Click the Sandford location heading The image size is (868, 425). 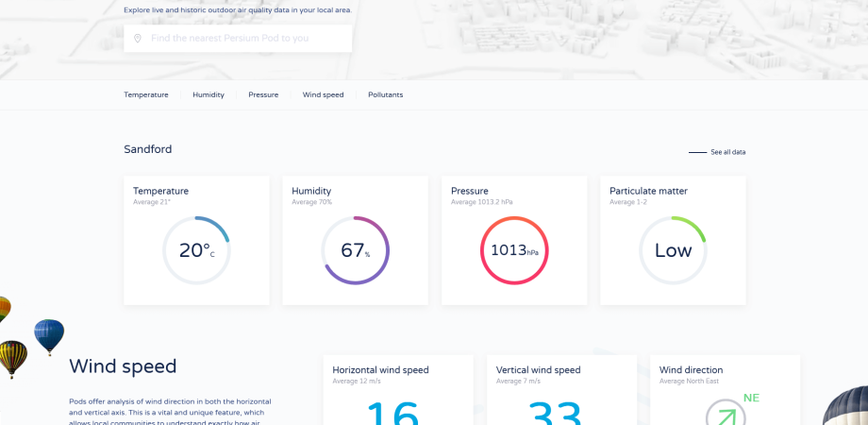[x=147, y=149]
